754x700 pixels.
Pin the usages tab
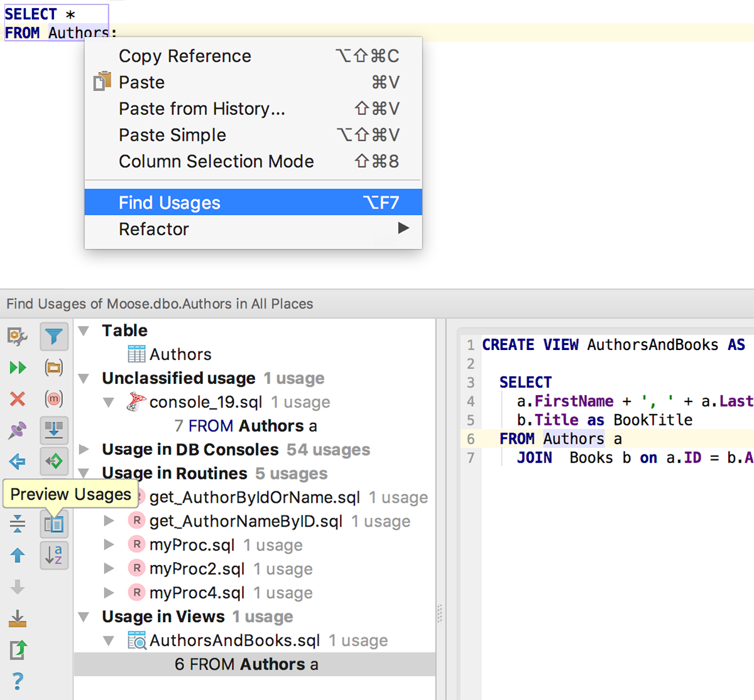click(x=18, y=430)
